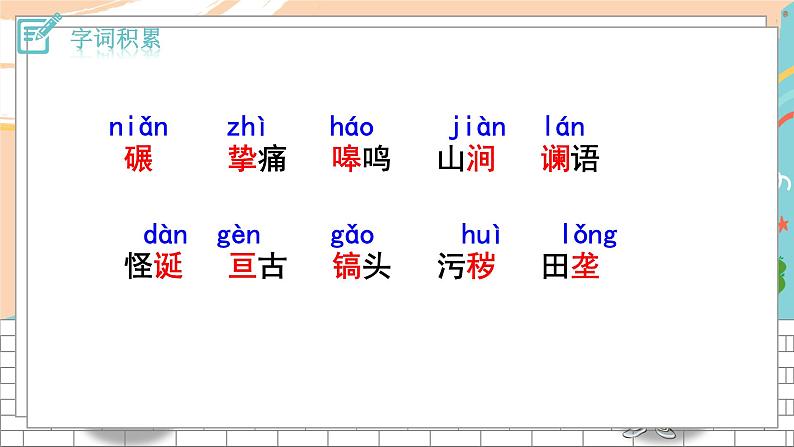Select the word 田垄
This screenshot has width=794, height=447.
point(570,266)
